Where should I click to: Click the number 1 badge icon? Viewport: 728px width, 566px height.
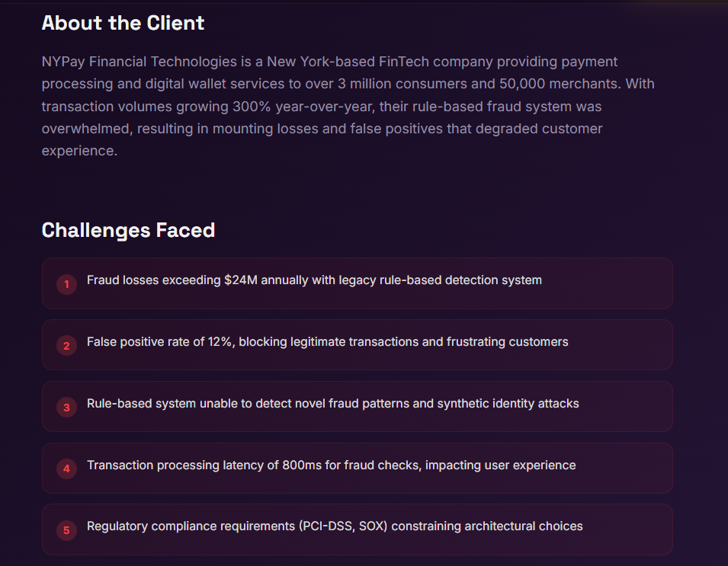point(66,285)
